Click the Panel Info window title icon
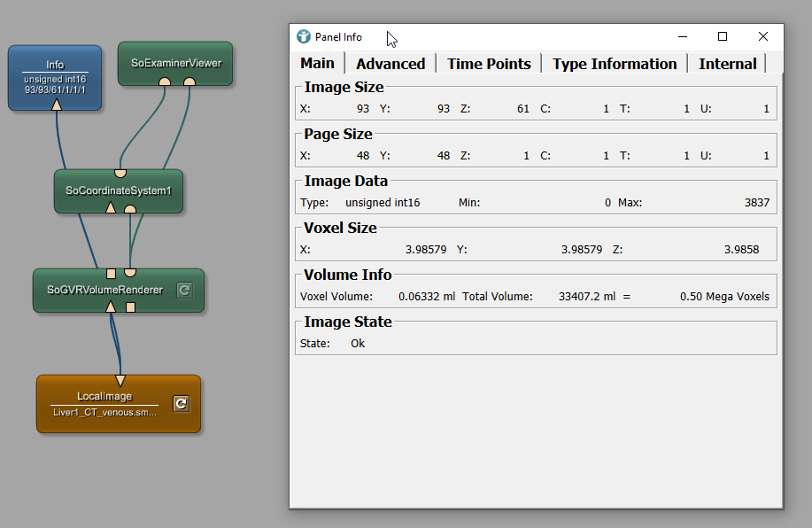812x528 pixels. pyautogui.click(x=304, y=37)
